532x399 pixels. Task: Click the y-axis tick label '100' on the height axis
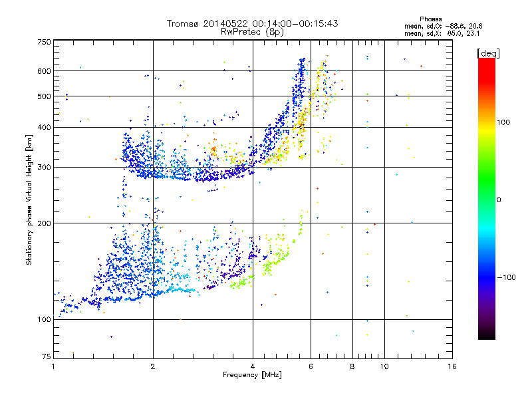coord(44,319)
